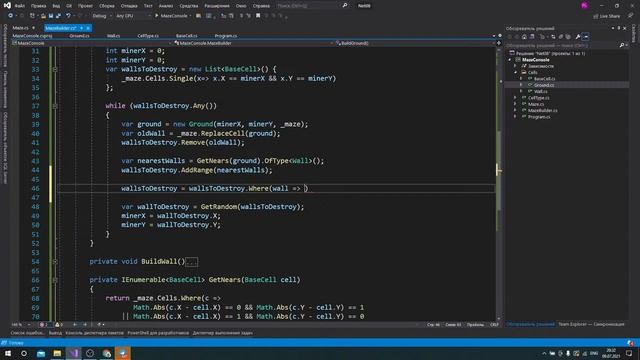The height and width of the screenshot is (360, 640).
Task: Open the Расширения menu
Action: pos(217,6)
